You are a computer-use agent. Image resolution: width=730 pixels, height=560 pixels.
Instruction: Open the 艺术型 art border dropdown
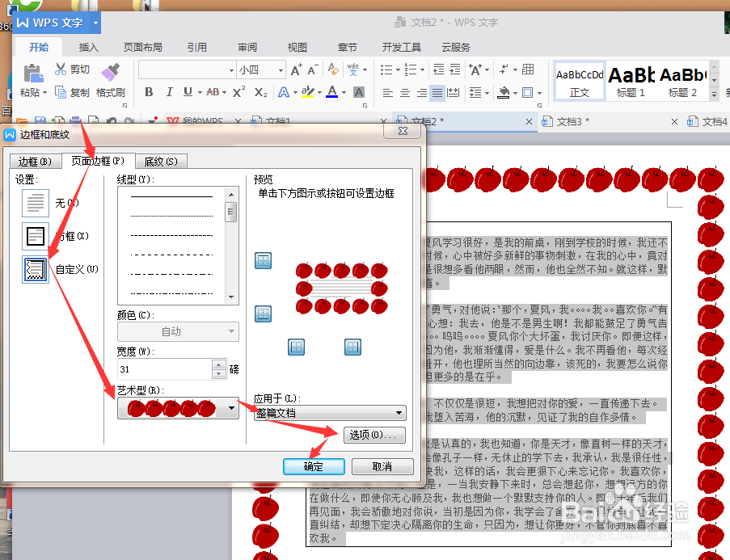(x=231, y=408)
